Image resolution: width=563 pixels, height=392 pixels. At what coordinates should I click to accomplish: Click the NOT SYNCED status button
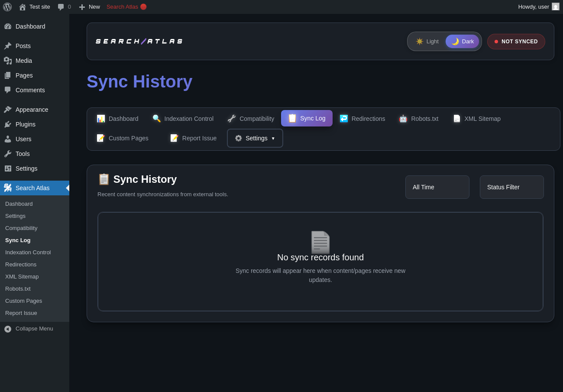(516, 42)
